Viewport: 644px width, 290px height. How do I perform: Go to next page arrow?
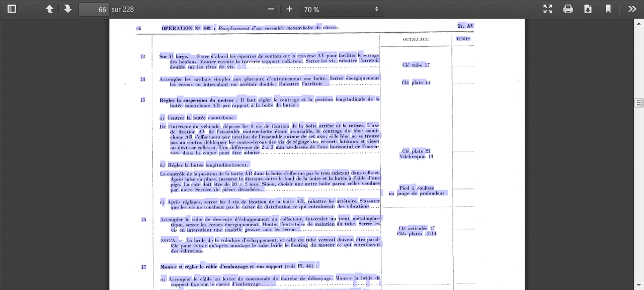pos(67,9)
